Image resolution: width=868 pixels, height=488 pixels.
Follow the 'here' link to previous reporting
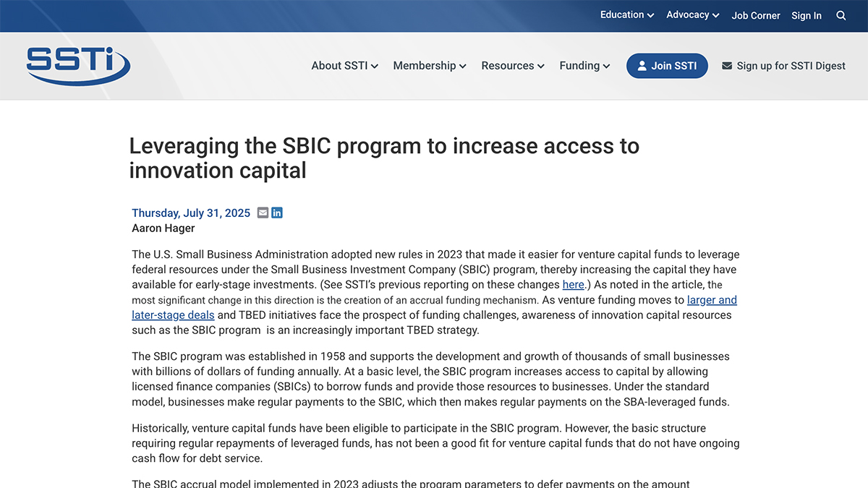tap(573, 284)
